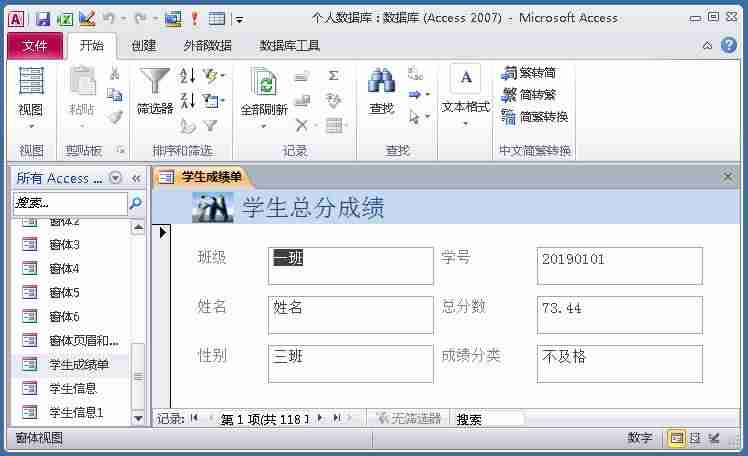Open the 文本格式 dropdown button
The image size is (748, 456).
tap(466, 95)
